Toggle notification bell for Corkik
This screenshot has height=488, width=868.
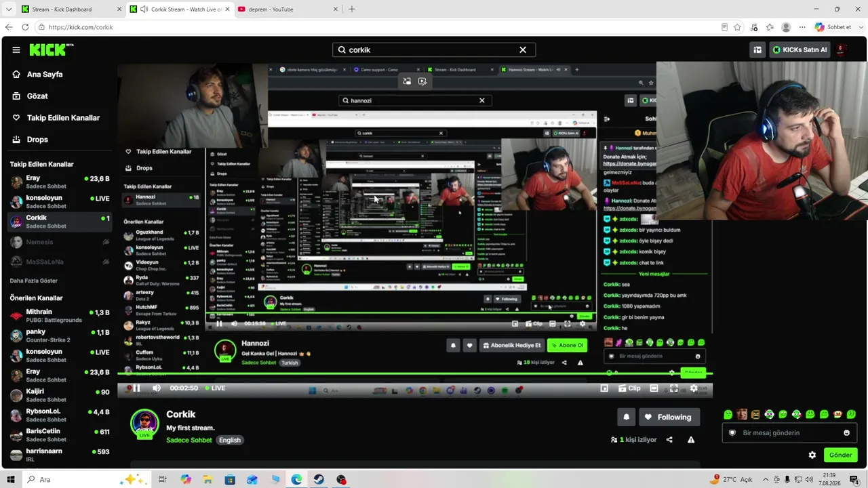627,417
